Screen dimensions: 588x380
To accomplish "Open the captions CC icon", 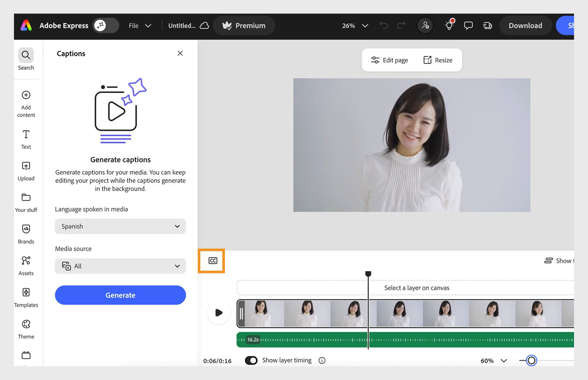I will tap(213, 261).
